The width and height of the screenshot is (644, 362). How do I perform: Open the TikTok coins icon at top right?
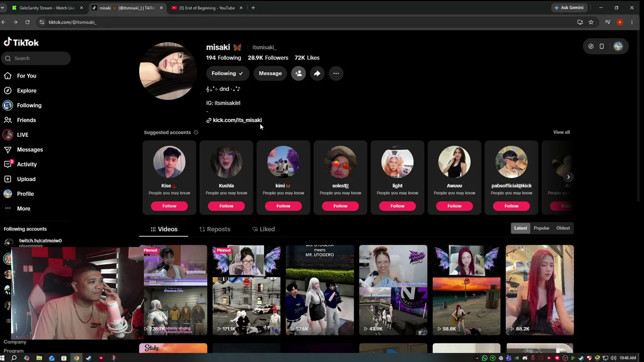[591, 46]
